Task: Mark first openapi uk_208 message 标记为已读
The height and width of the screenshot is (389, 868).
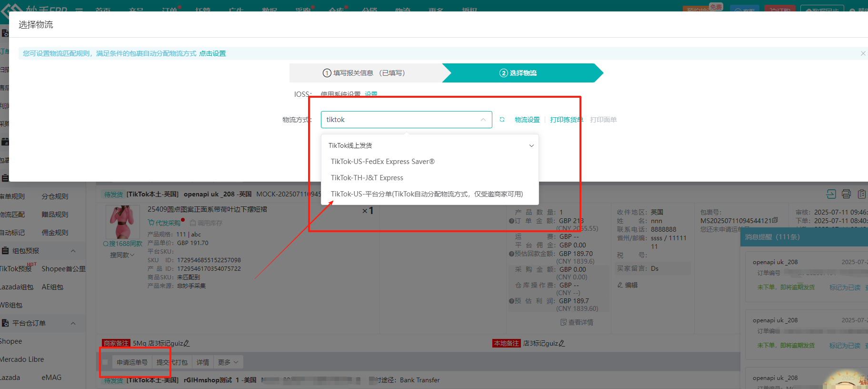Action: 845,287
